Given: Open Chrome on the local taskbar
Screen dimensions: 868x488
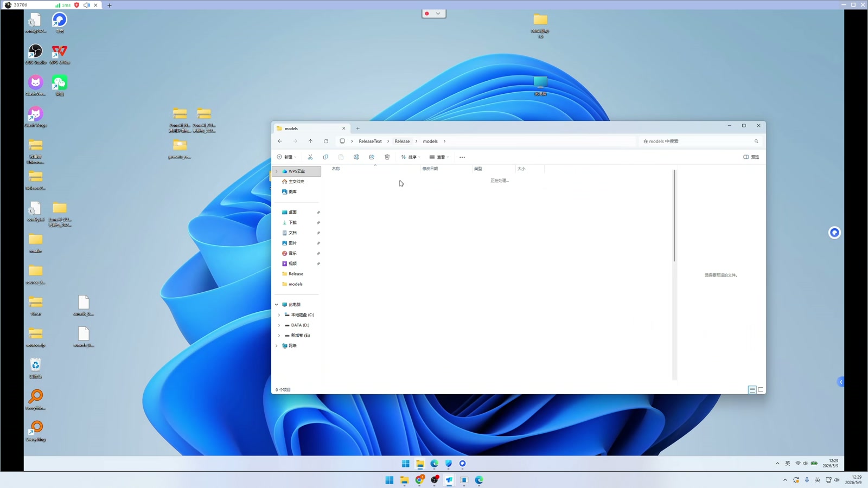Looking at the screenshot, I should point(419,480).
